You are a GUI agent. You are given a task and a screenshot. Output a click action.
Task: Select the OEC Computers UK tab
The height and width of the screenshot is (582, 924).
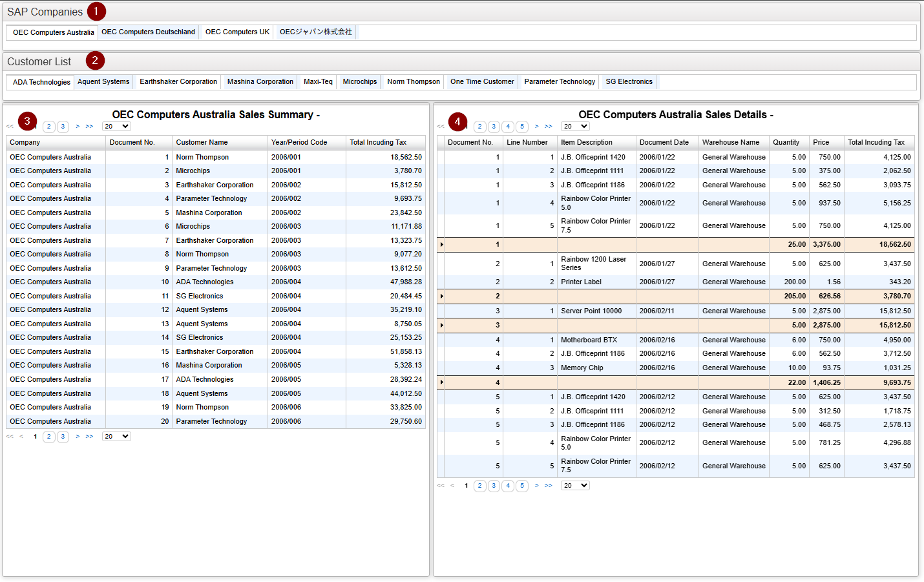point(237,32)
